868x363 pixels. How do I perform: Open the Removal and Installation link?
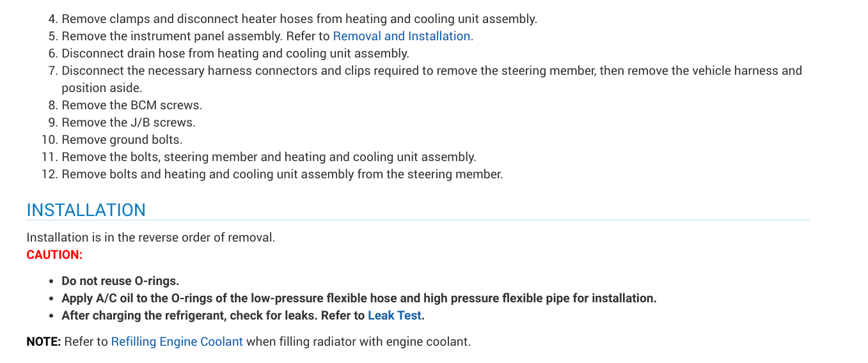401,36
